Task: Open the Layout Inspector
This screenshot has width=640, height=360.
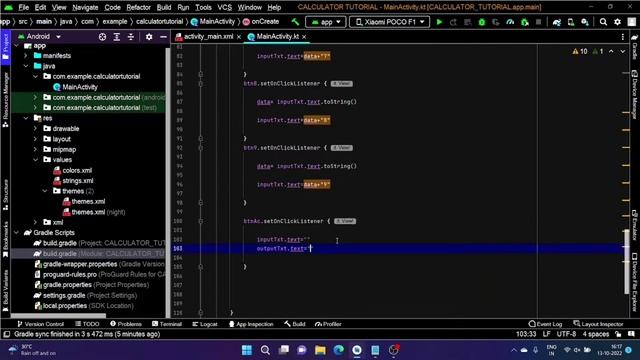Action: 598,324
